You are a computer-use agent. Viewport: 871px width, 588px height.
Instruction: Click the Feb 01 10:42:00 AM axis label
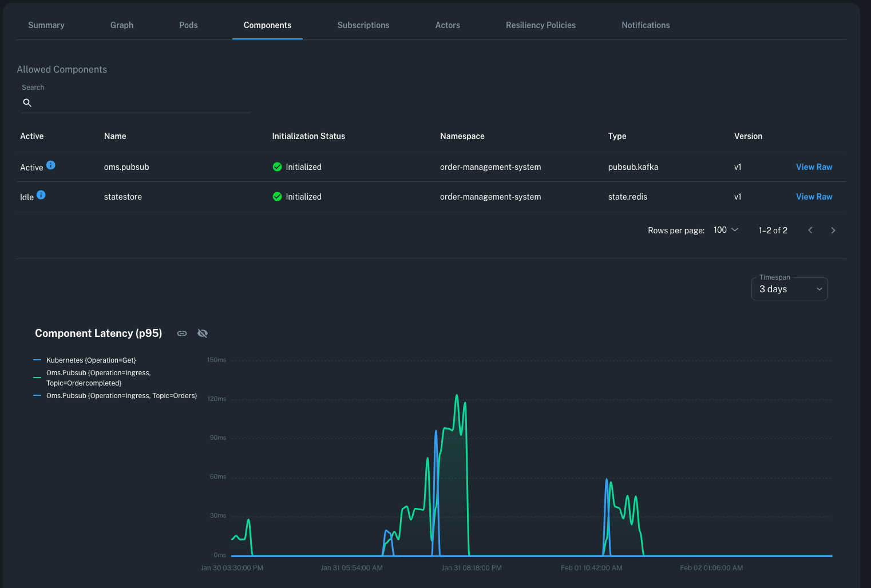click(x=592, y=568)
